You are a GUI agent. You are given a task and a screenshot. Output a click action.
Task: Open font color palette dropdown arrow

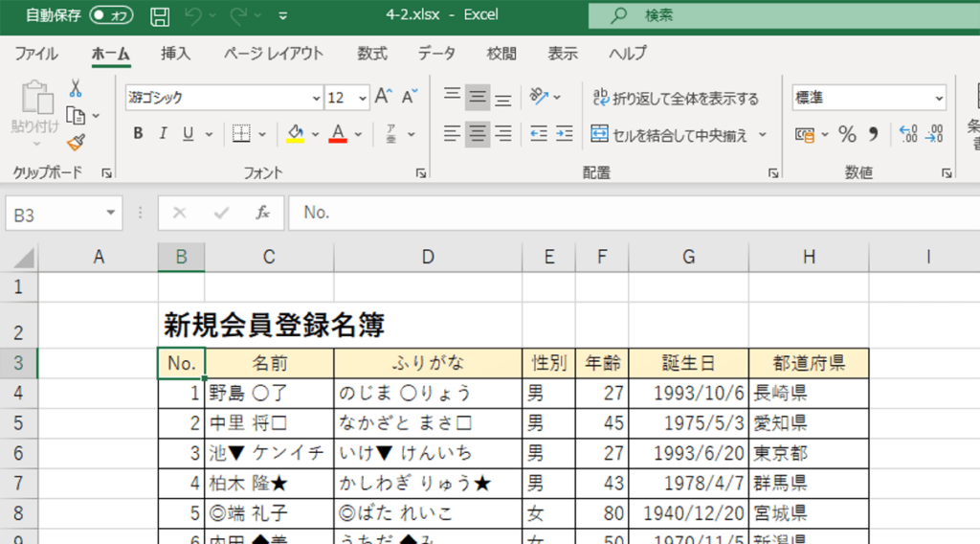358,134
